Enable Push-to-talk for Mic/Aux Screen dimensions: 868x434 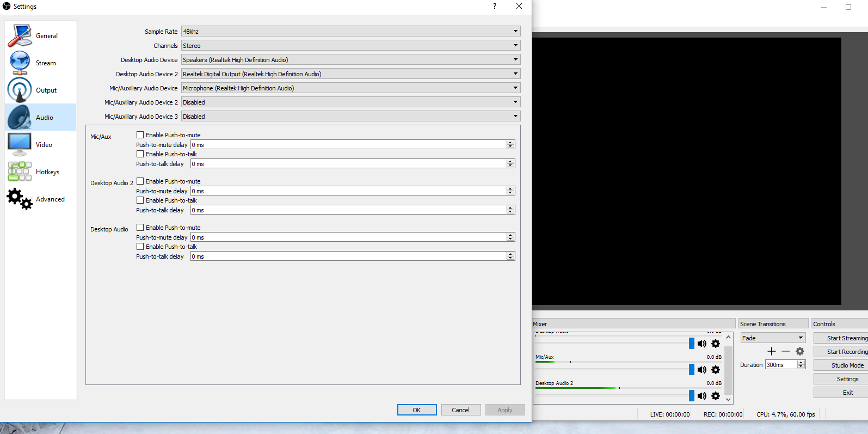click(x=140, y=154)
